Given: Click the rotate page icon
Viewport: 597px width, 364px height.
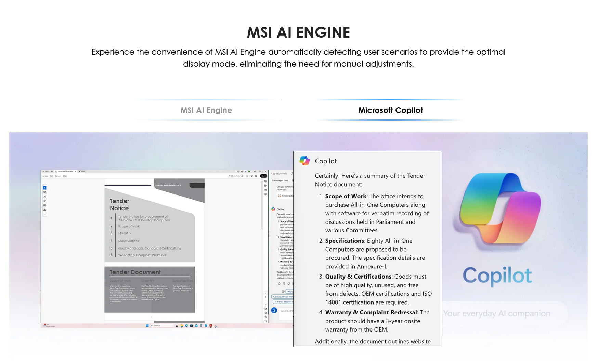Looking at the screenshot, I should coord(265,309).
